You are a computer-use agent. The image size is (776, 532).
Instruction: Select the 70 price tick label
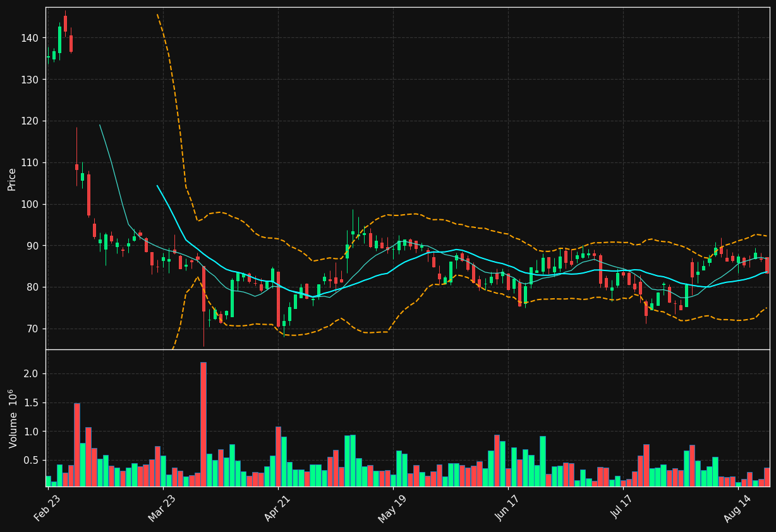[x=32, y=329]
